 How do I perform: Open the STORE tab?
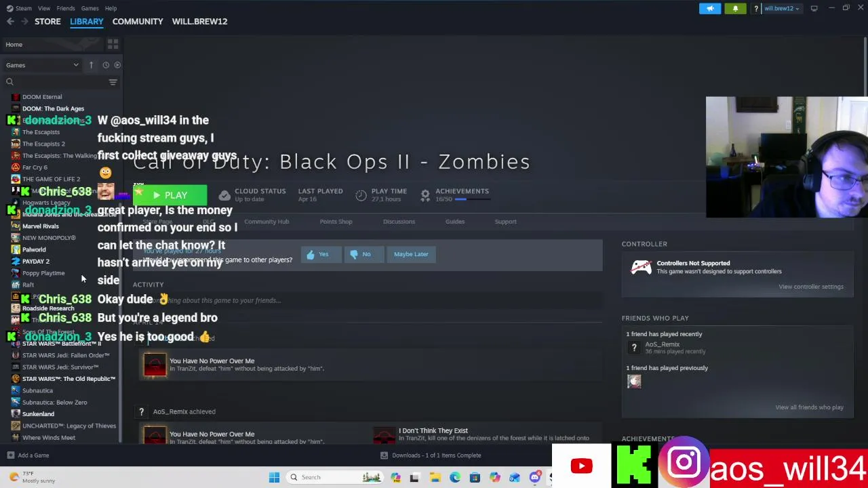[47, 21]
